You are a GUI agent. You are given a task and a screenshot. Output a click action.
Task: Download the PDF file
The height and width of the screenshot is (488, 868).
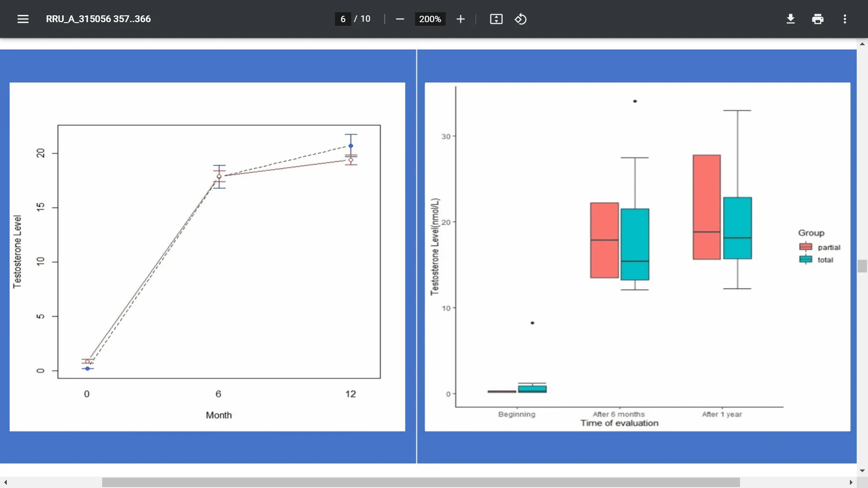pyautogui.click(x=791, y=19)
